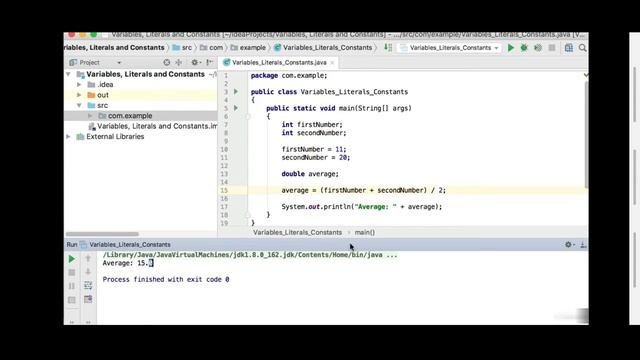
Task: Open the Project Structure dialog icon
Action: coord(569,48)
